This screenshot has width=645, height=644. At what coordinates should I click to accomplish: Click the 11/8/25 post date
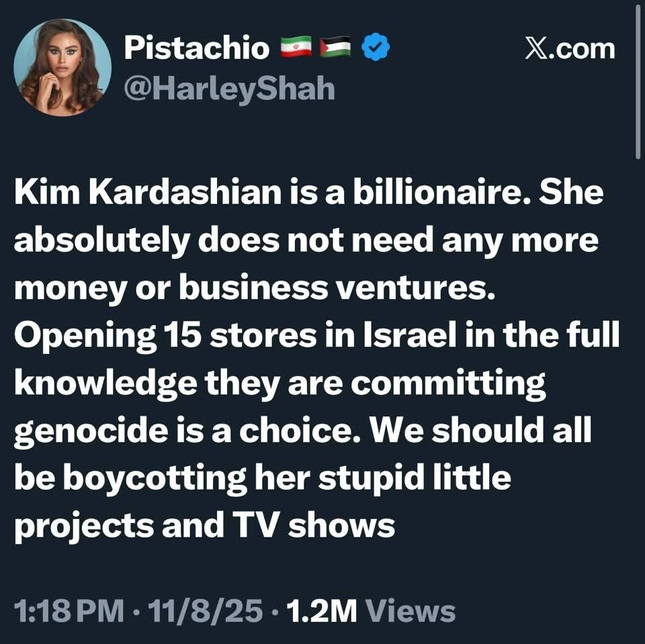click(x=207, y=611)
